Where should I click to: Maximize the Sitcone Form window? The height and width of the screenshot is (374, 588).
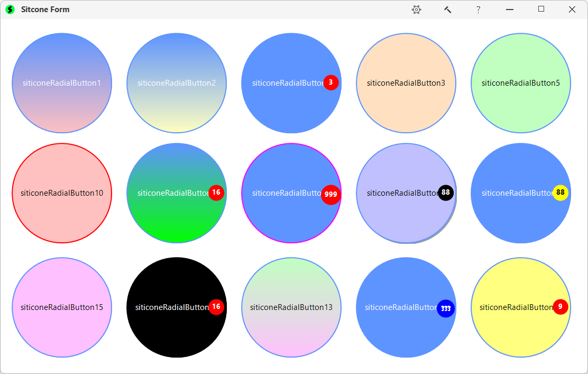tap(541, 10)
